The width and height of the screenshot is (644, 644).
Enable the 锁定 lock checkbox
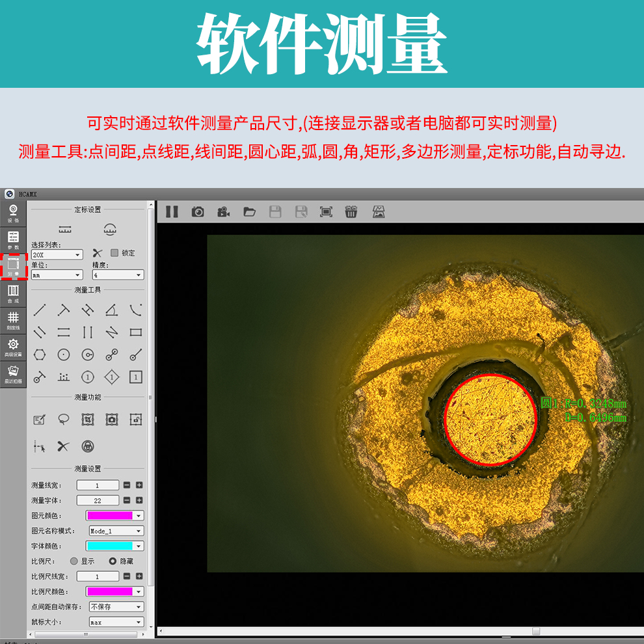114,253
